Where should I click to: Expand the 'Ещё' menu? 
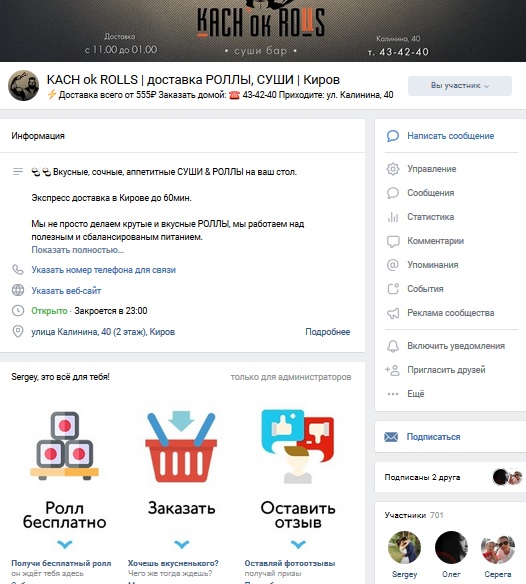pos(415,394)
